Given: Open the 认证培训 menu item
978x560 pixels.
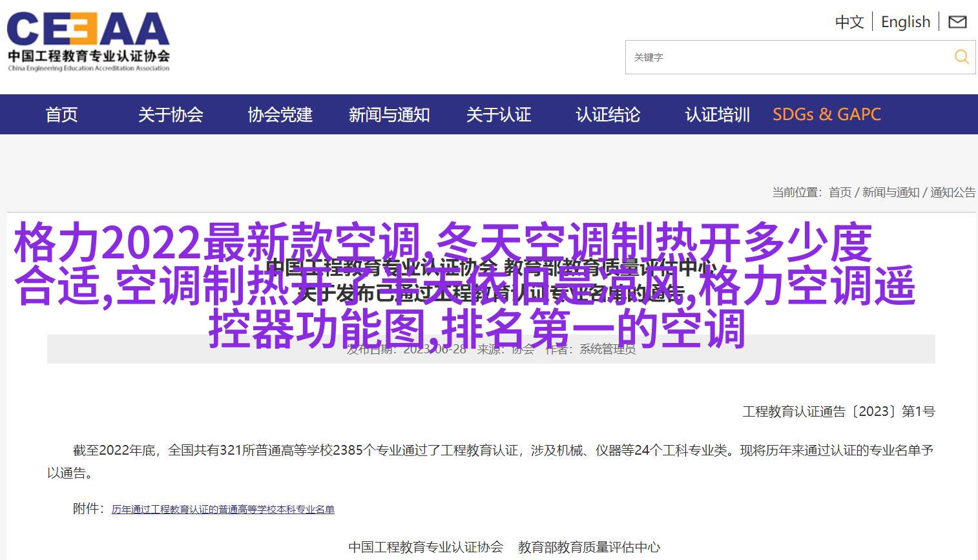Looking at the screenshot, I should click(x=718, y=115).
